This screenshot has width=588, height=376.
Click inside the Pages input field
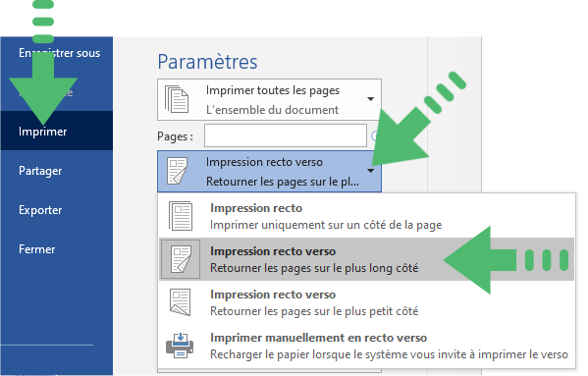coord(286,135)
